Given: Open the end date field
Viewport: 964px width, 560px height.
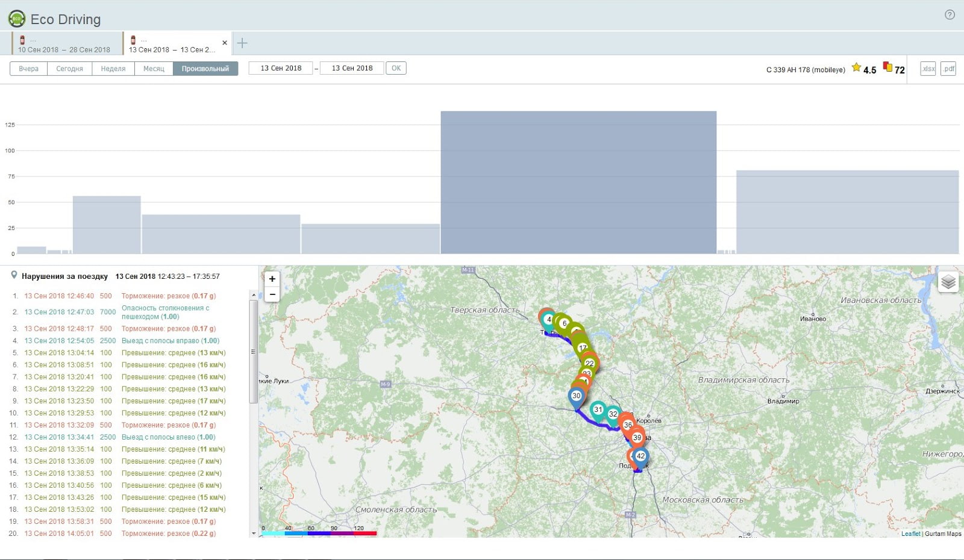Looking at the screenshot, I should pyautogui.click(x=352, y=68).
